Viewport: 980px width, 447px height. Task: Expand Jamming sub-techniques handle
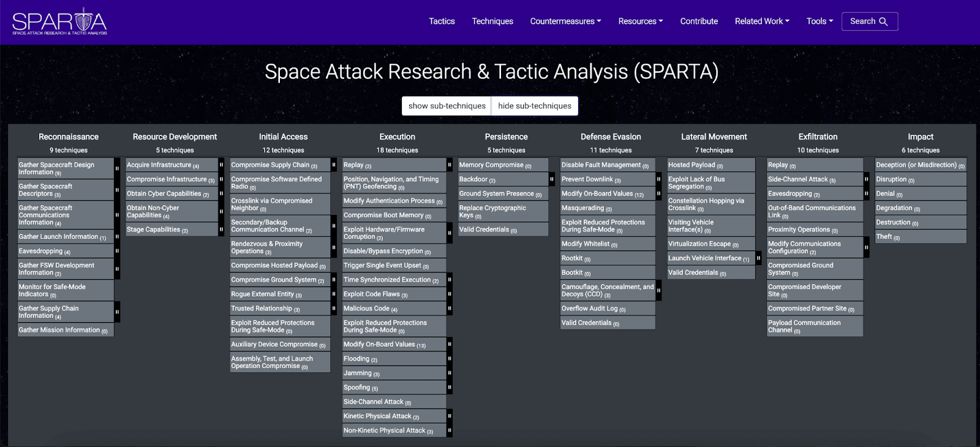tap(450, 373)
